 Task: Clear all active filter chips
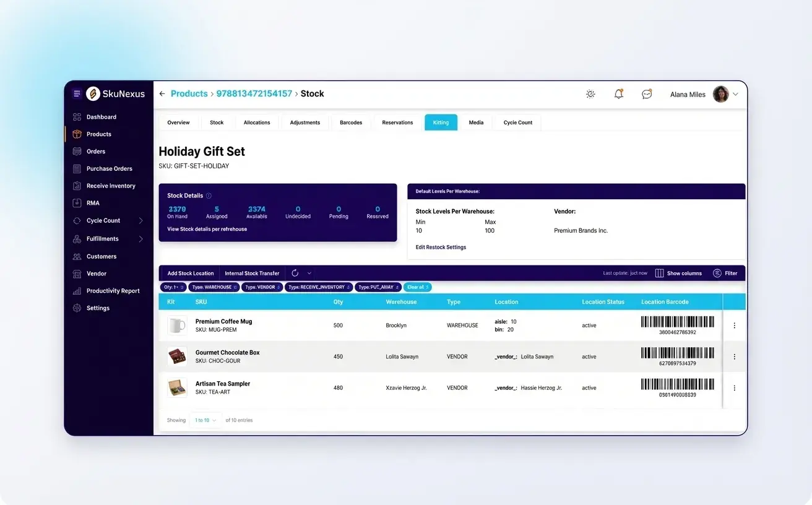(x=417, y=287)
